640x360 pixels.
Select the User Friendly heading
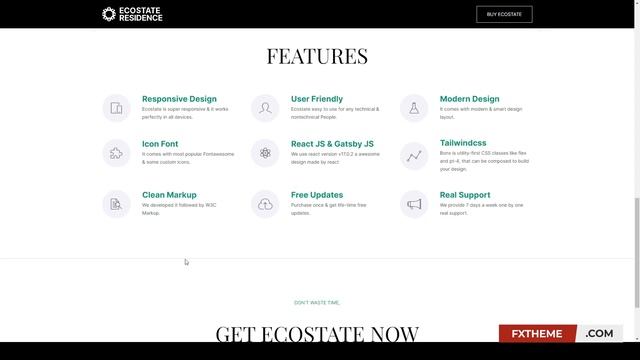click(317, 99)
